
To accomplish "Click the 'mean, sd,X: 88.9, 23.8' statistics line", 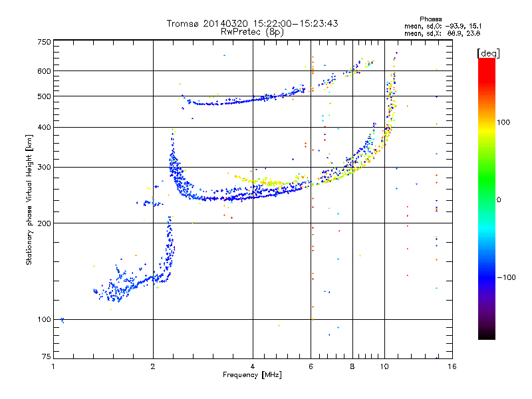I will click(x=442, y=33).
